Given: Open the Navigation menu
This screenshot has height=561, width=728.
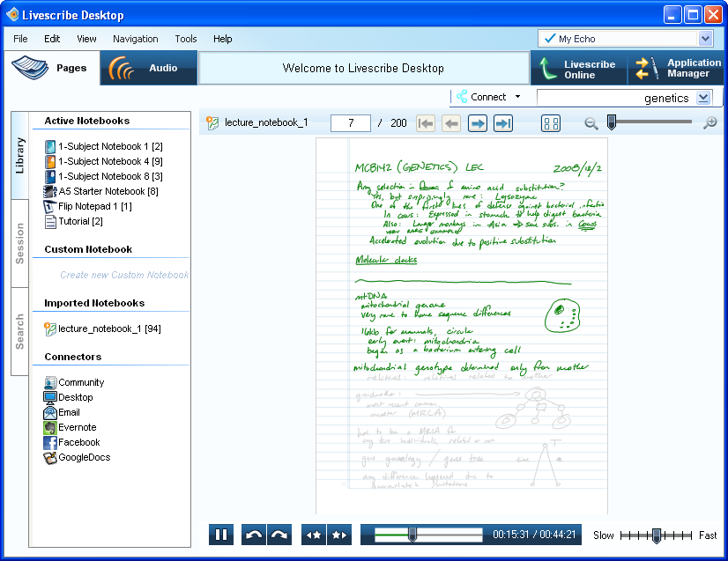Looking at the screenshot, I should click(135, 39).
